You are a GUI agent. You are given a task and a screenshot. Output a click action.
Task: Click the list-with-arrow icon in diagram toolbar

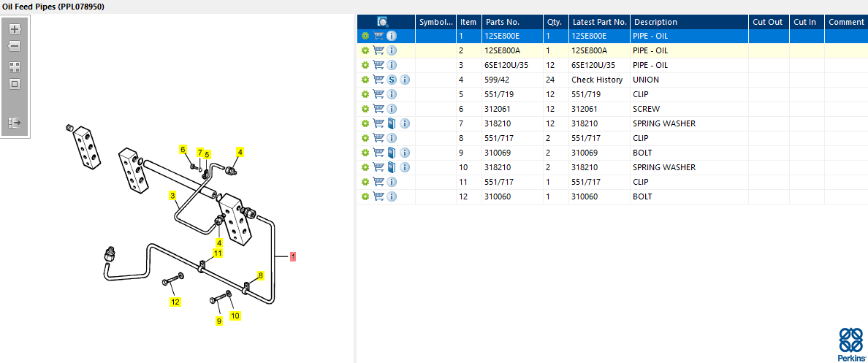15,122
